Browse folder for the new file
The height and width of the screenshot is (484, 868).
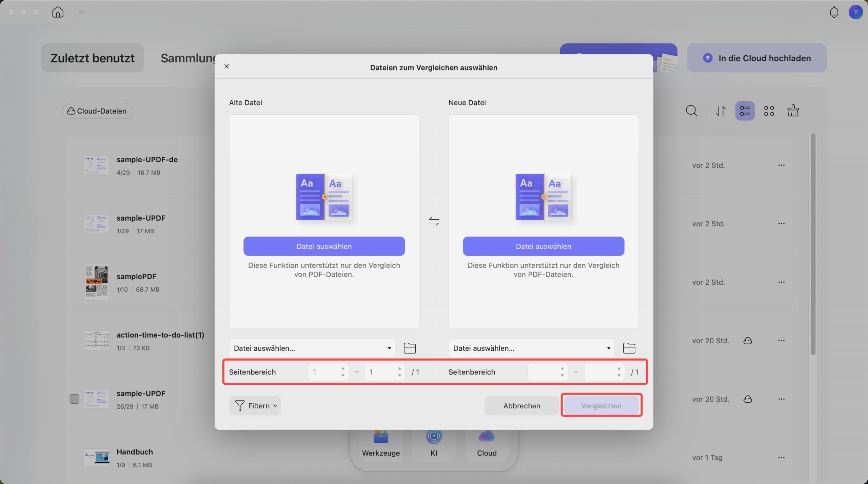click(x=629, y=348)
